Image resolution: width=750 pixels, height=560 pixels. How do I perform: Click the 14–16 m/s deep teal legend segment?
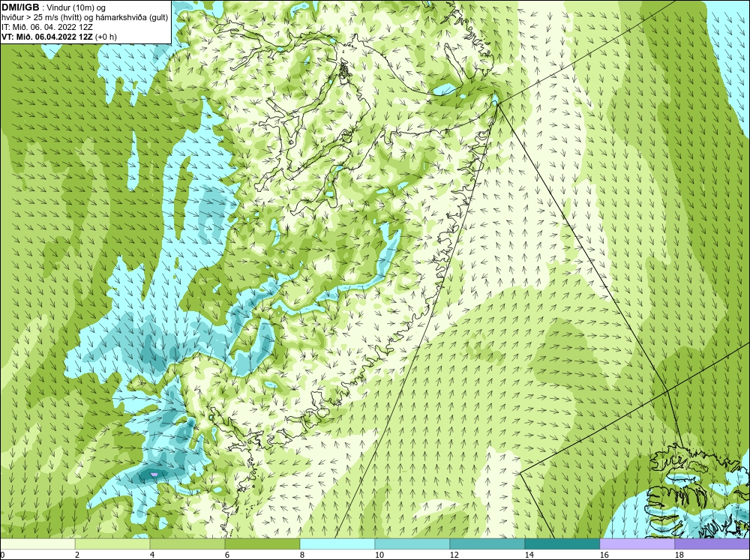click(562, 544)
